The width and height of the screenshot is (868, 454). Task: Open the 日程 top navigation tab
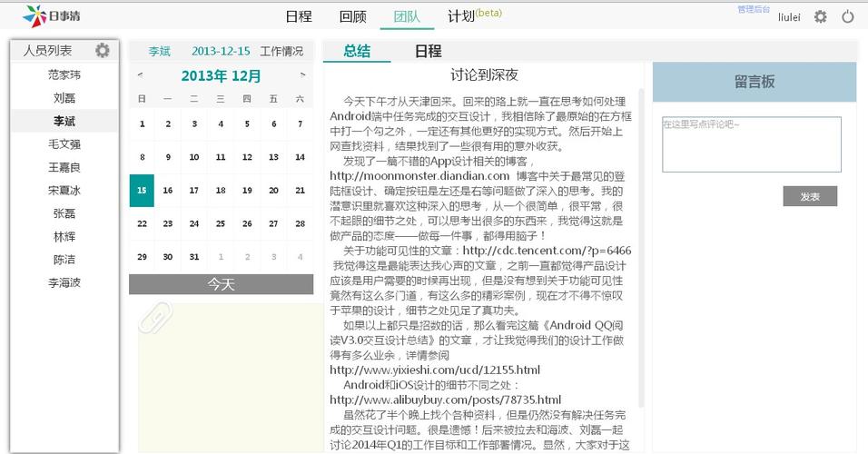pos(299,16)
